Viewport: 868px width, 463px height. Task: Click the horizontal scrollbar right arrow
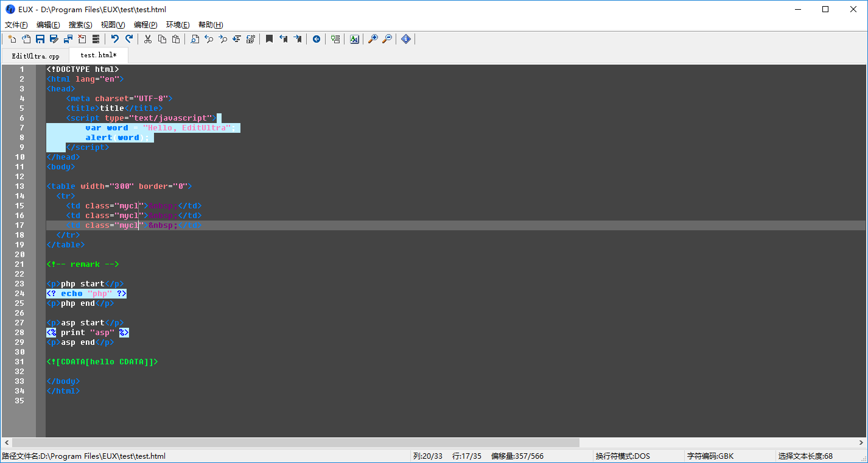point(861,442)
